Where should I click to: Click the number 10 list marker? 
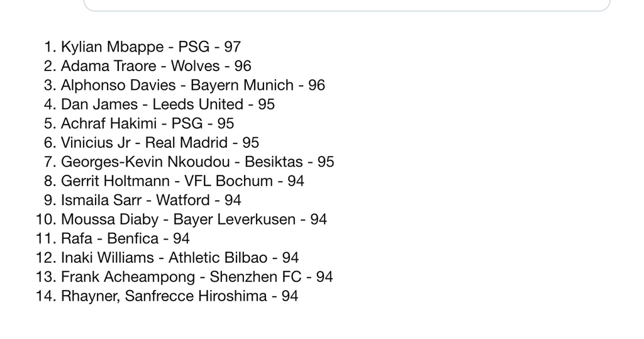click(46, 220)
